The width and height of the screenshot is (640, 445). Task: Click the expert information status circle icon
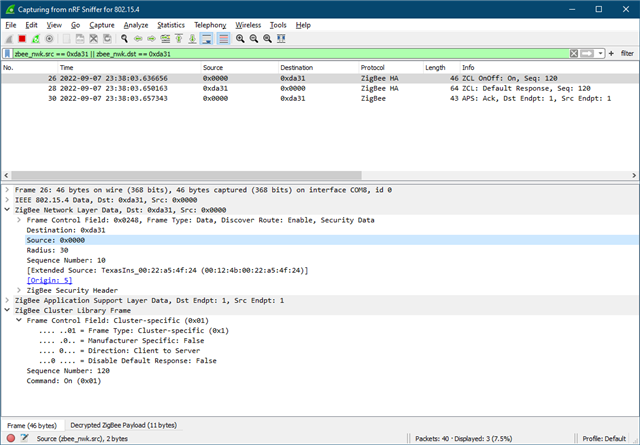[11, 438]
